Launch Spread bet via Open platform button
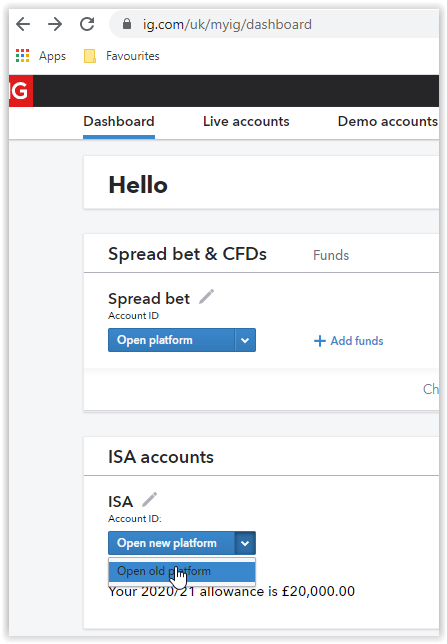This screenshot has height=644, width=447. click(172, 340)
